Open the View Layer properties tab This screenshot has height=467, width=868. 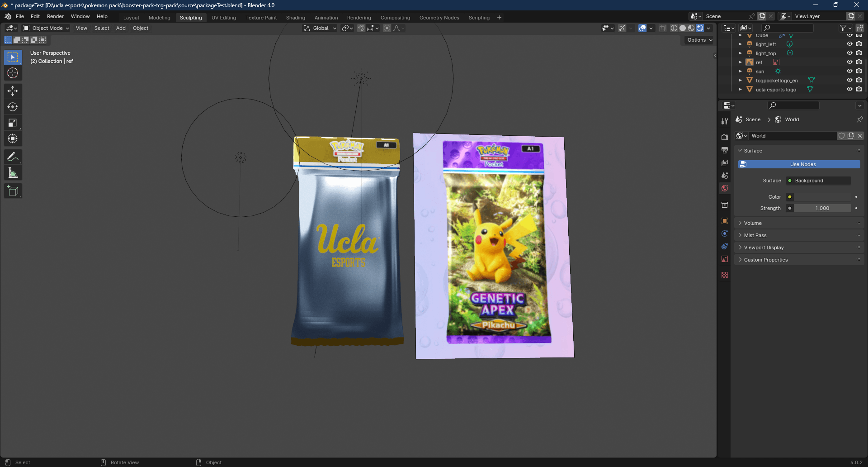pyautogui.click(x=725, y=162)
